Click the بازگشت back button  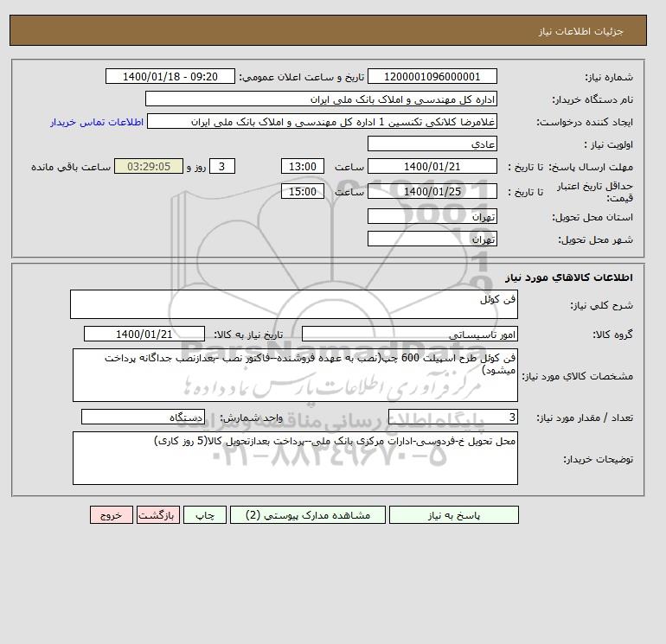click(x=158, y=515)
